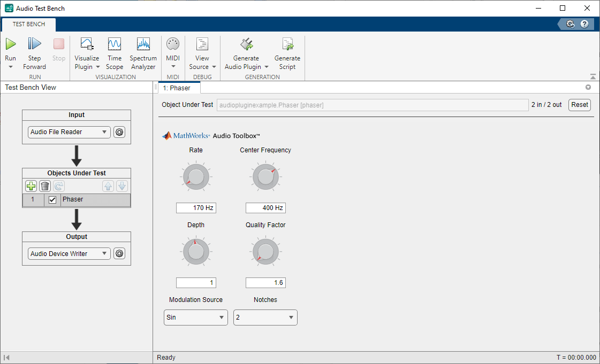Open the Audio Device Writer output dropdown
This screenshot has height=364, width=600.
click(x=69, y=254)
